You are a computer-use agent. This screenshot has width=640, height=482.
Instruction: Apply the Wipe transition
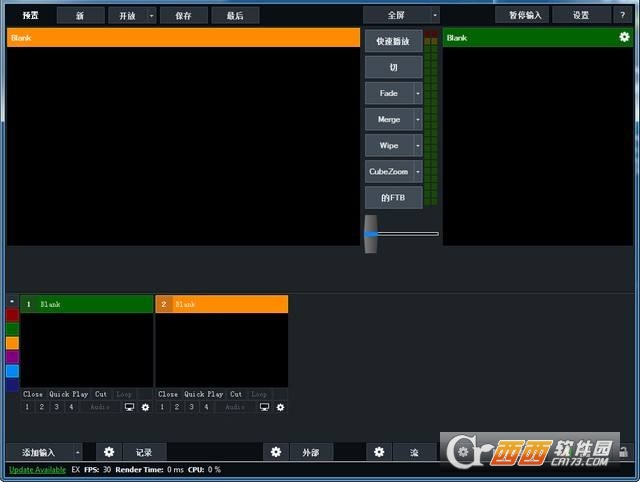tap(389, 146)
